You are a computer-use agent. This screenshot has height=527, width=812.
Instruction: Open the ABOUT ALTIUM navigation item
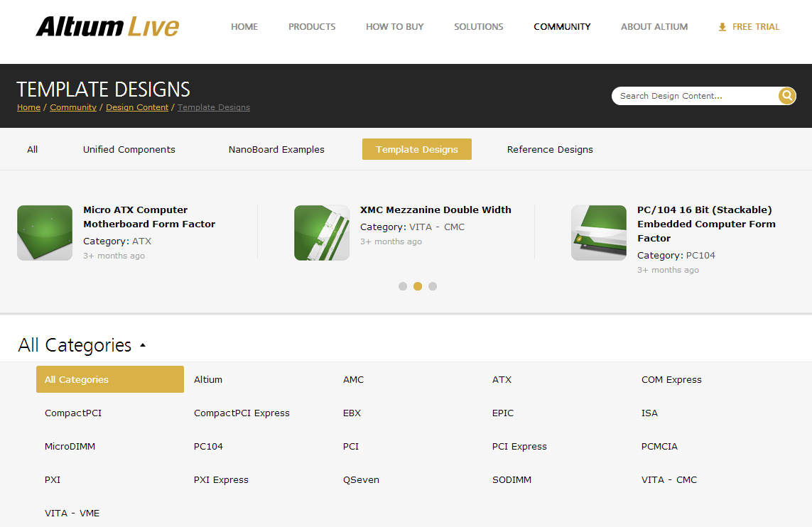point(654,26)
